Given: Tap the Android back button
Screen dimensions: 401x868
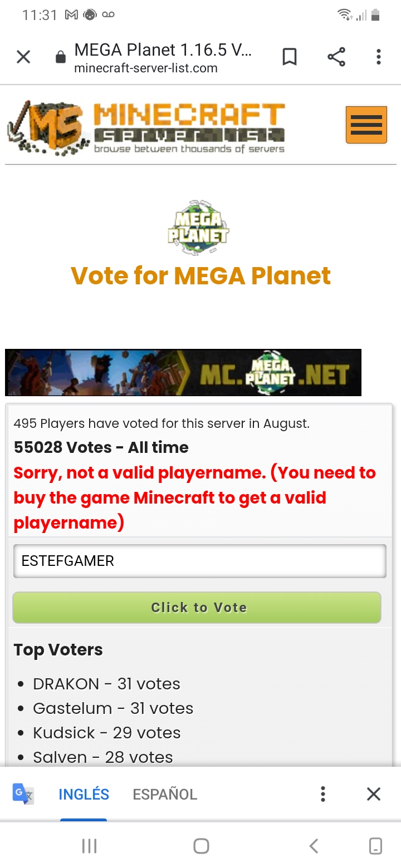Looking at the screenshot, I should [x=314, y=846].
